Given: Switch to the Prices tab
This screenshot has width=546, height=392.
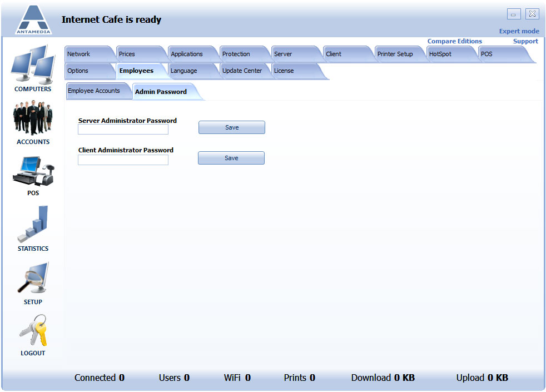Looking at the screenshot, I should coord(141,54).
